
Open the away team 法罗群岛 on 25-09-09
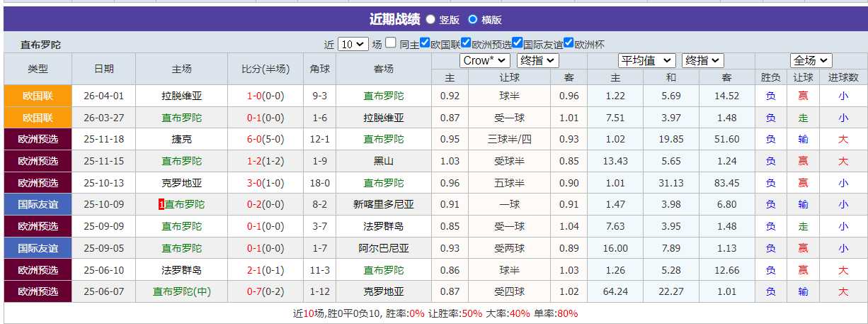point(384,226)
